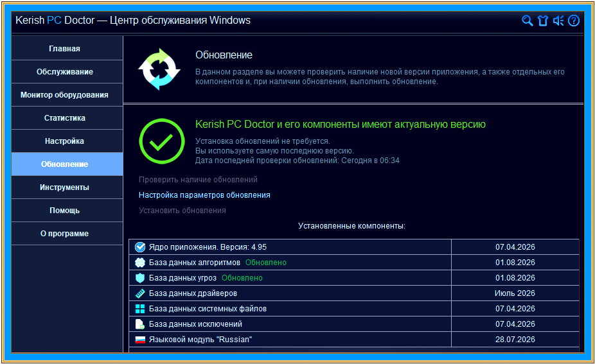Image resolution: width=595 pixels, height=364 pixels.
Task: Click Проверить наличие обновлений link
Action: [198, 180]
